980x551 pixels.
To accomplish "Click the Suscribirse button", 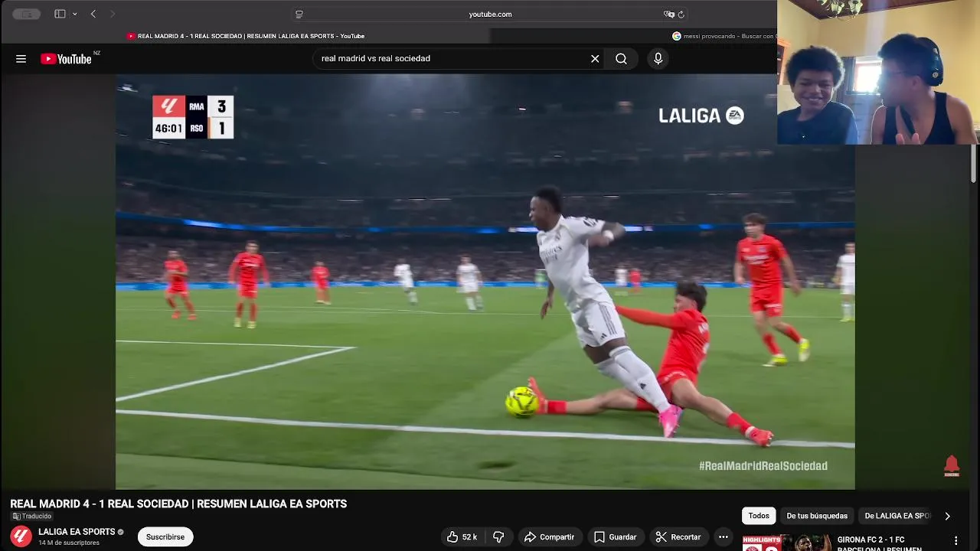I will click(165, 537).
